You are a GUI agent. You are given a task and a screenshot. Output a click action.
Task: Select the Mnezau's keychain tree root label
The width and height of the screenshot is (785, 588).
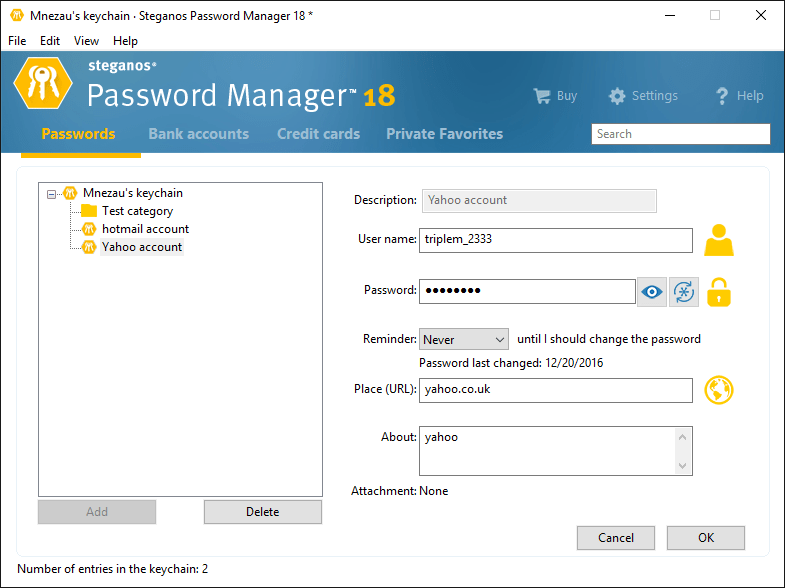tap(133, 193)
